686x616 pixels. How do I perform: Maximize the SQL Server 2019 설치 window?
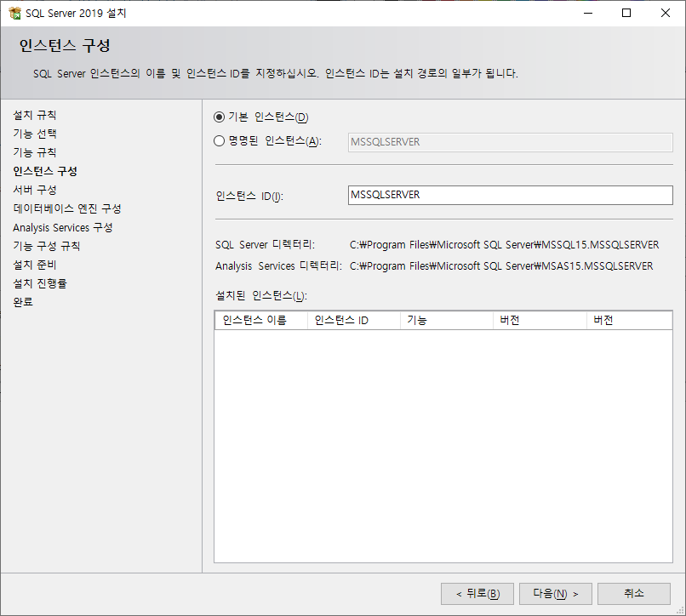(x=626, y=13)
